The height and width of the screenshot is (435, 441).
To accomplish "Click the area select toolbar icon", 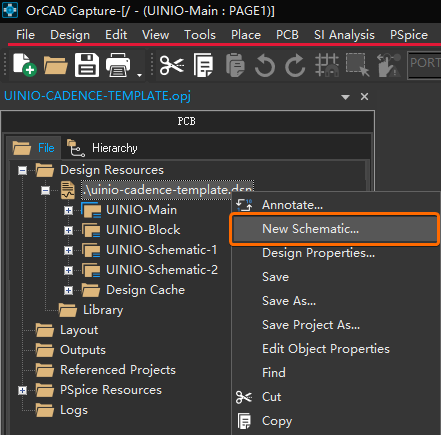I will click(x=357, y=65).
